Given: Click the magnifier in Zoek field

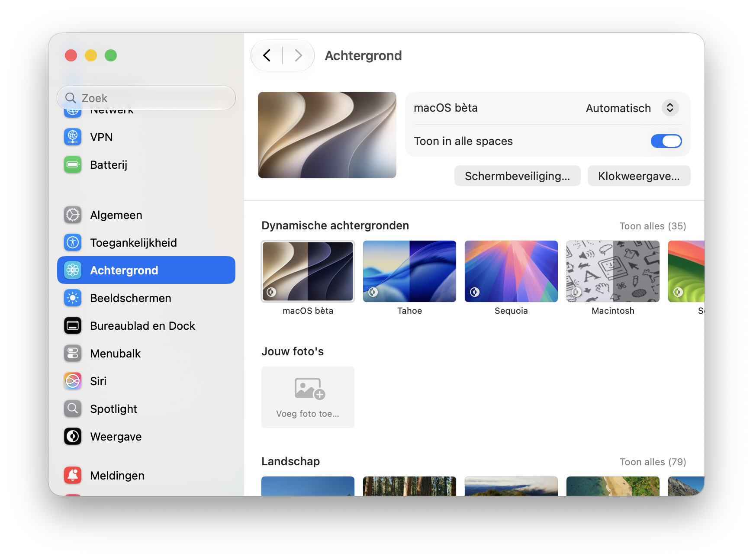Looking at the screenshot, I should (71, 98).
